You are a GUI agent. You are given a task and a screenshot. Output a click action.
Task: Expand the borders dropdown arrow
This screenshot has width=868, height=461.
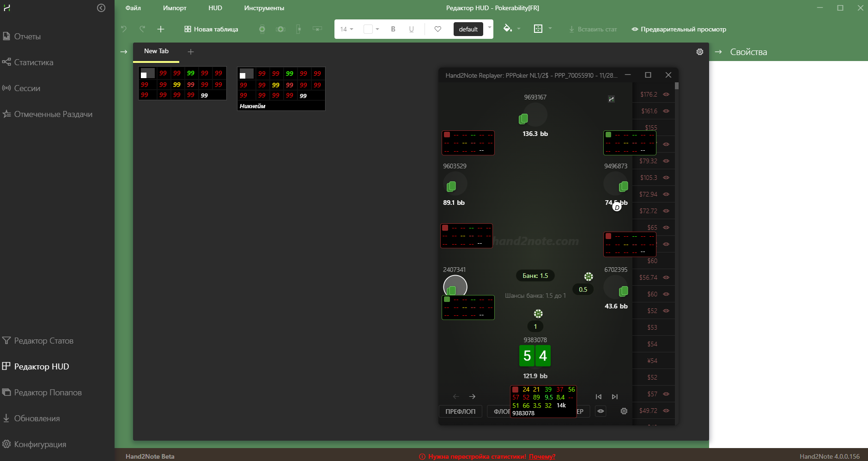[x=550, y=29]
